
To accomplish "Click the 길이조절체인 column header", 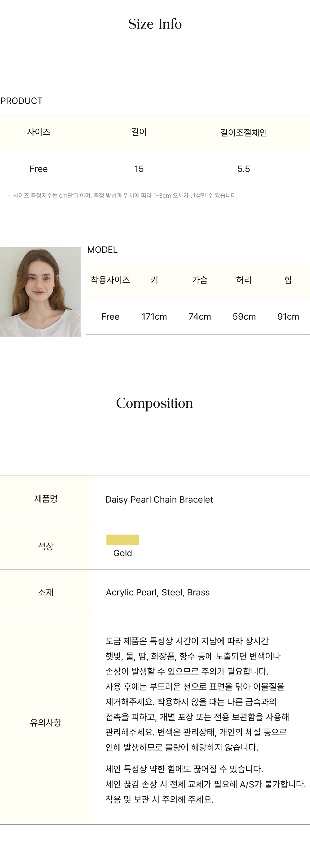I will point(244,132).
